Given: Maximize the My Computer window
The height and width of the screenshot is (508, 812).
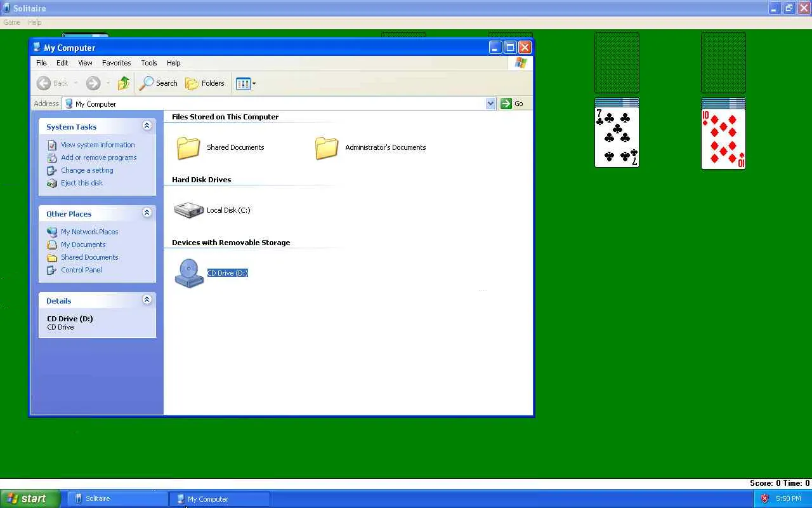Looking at the screenshot, I should coord(510,47).
